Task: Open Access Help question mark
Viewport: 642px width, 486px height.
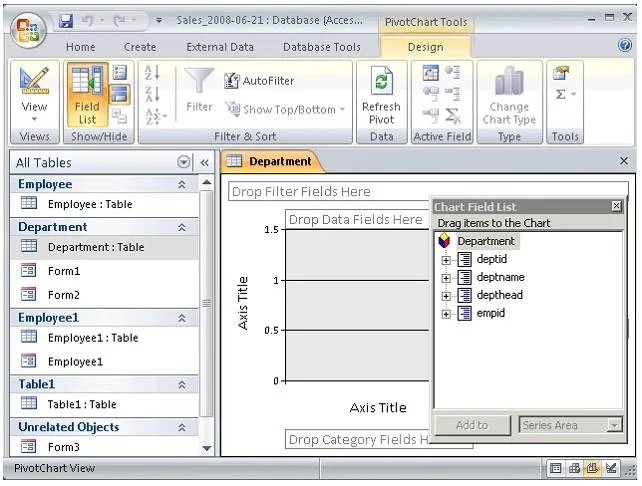Action: pyautogui.click(x=625, y=45)
